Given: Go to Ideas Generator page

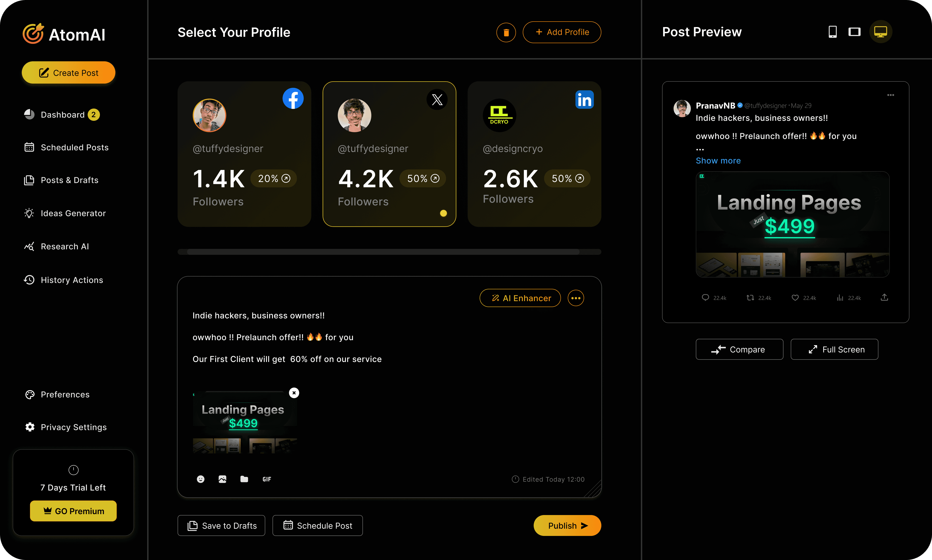Looking at the screenshot, I should [x=73, y=214].
